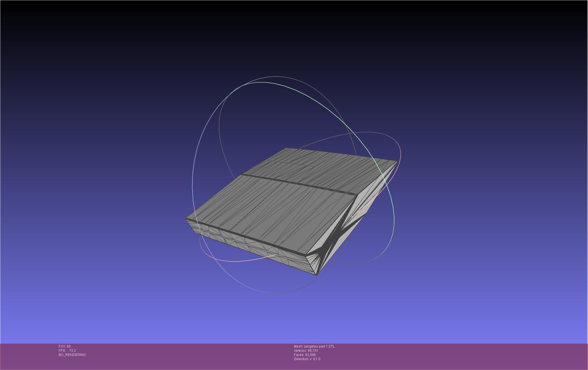The width and height of the screenshot is (588, 370).
Task: Click the BO_RENDERING status text
Action: tap(72, 355)
